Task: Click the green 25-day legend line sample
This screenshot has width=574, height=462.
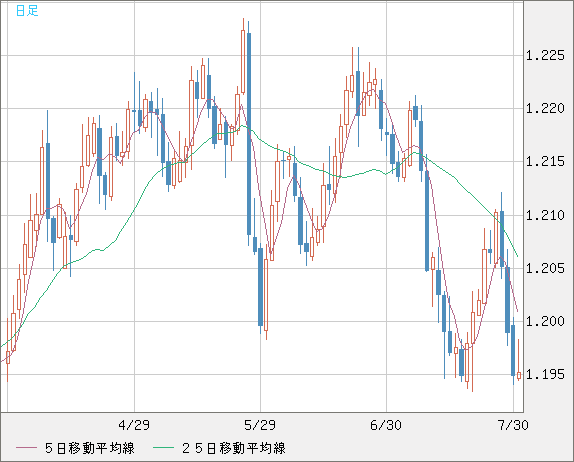Action: click(163, 448)
